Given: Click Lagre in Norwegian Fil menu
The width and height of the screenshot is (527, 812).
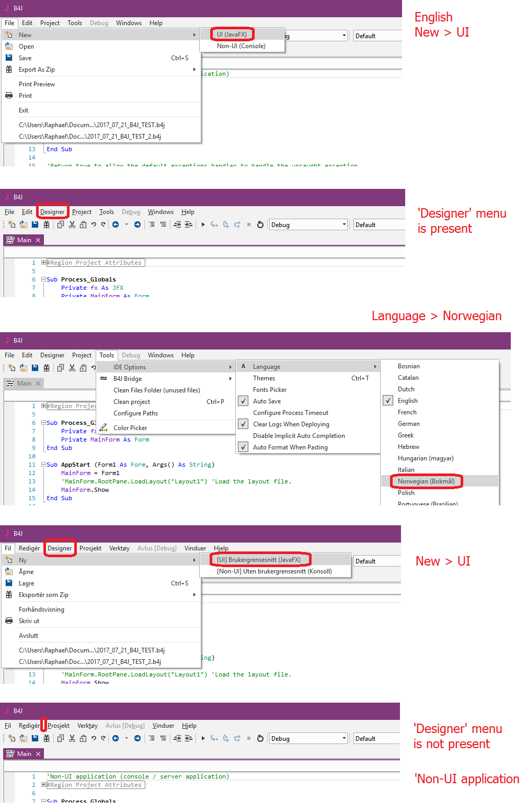Looking at the screenshot, I should (x=101, y=583).
